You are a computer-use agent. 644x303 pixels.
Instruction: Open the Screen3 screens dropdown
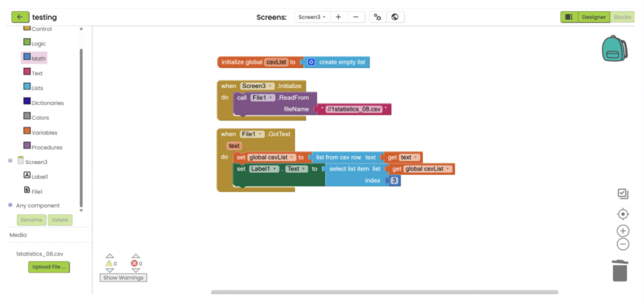point(312,17)
